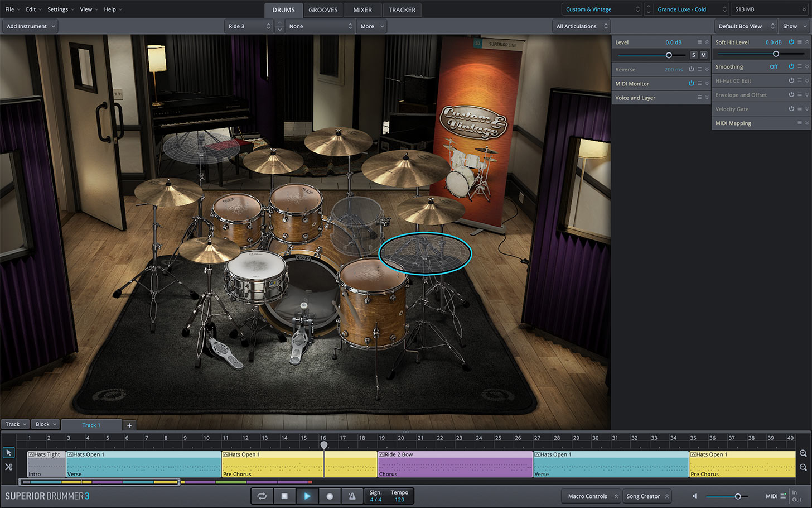Viewport: 812px width, 508px height.
Task: Zoom out on the song timeline
Action: coord(803,467)
